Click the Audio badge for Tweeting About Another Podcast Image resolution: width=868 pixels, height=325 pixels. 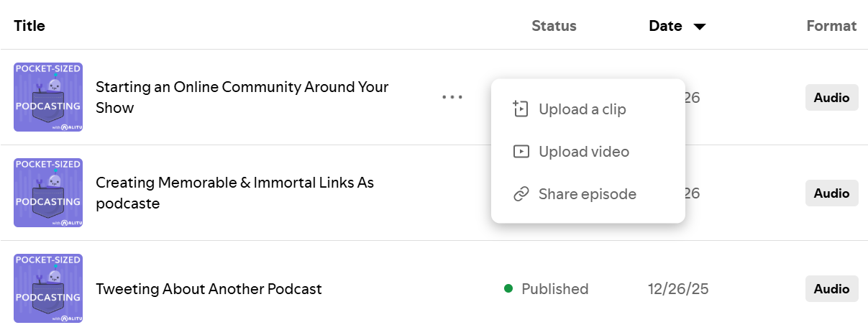point(831,289)
